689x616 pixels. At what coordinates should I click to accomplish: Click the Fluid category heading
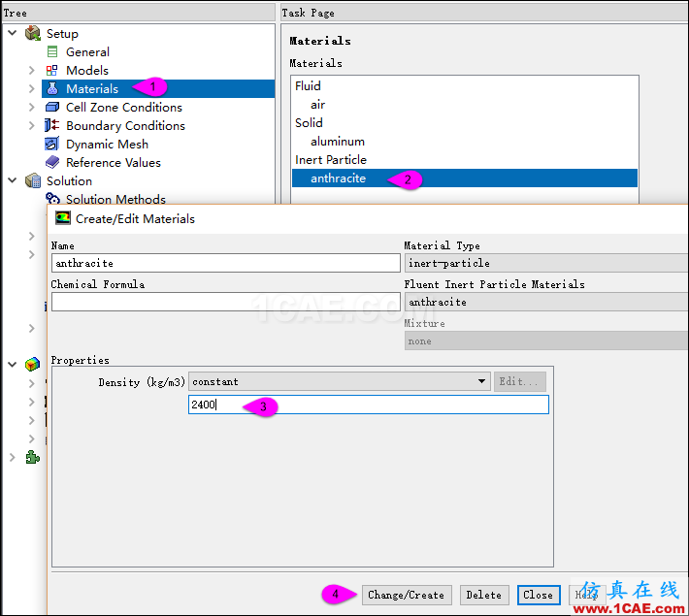(x=308, y=85)
